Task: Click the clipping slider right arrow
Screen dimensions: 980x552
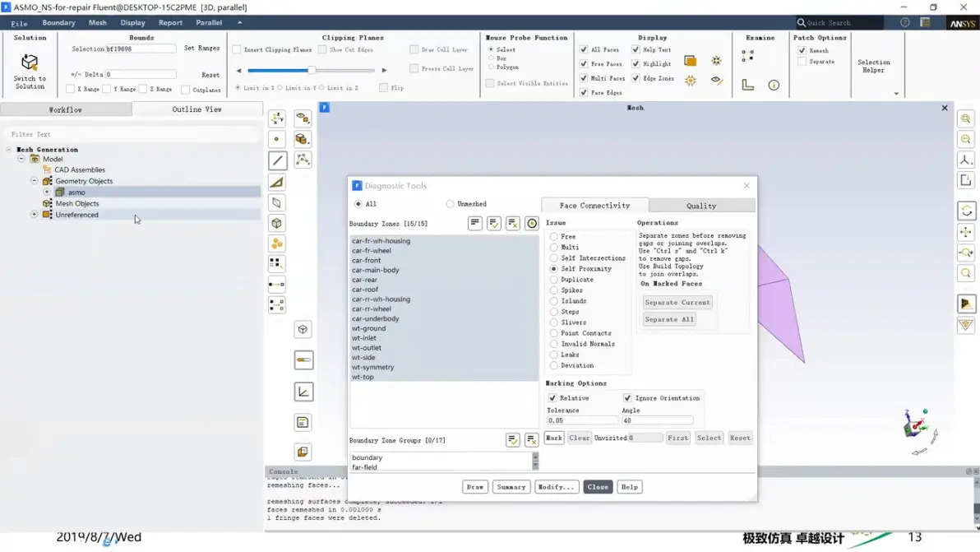Action: pyautogui.click(x=384, y=70)
